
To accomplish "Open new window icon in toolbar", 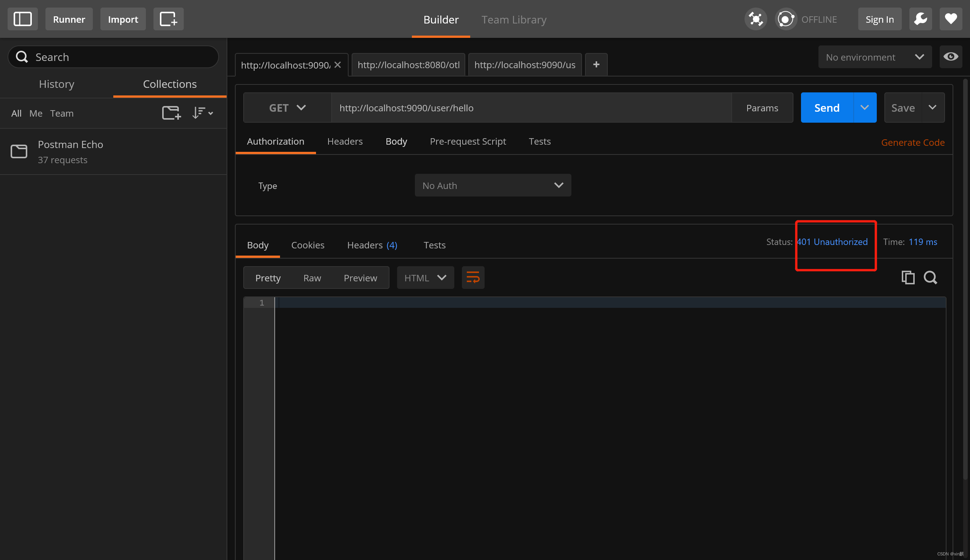I will tap(168, 19).
